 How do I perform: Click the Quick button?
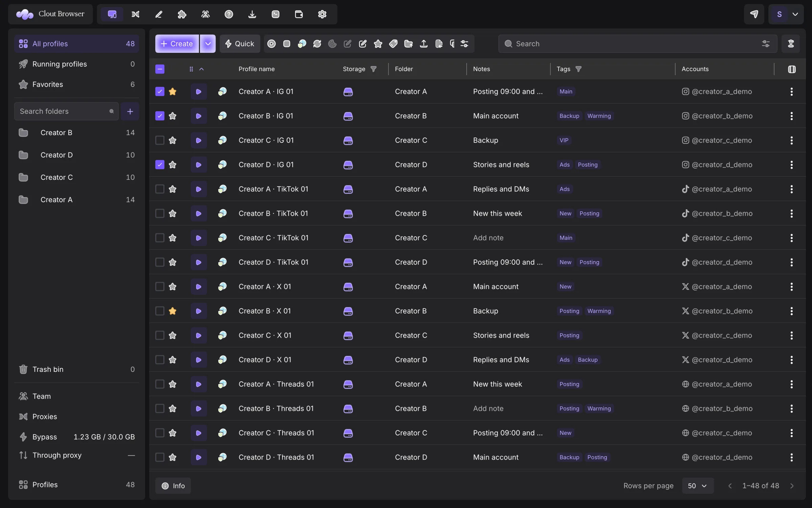pyautogui.click(x=240, y=44)
